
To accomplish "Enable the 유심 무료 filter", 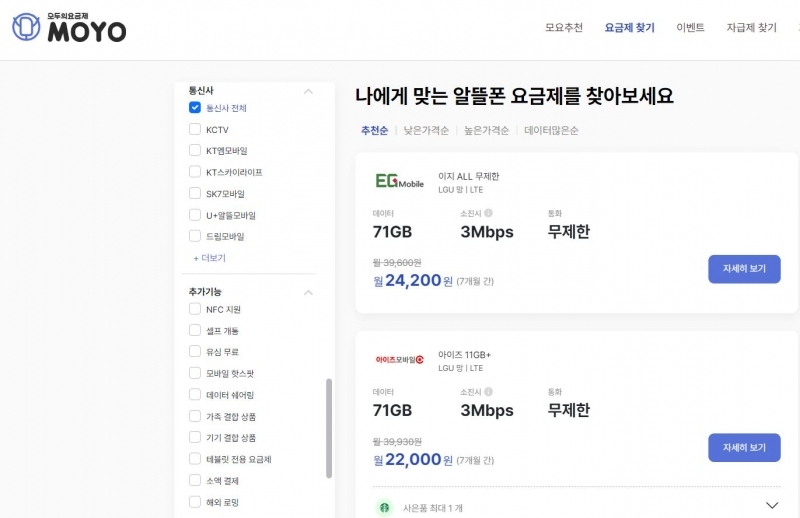I will (x=194, y=351).
